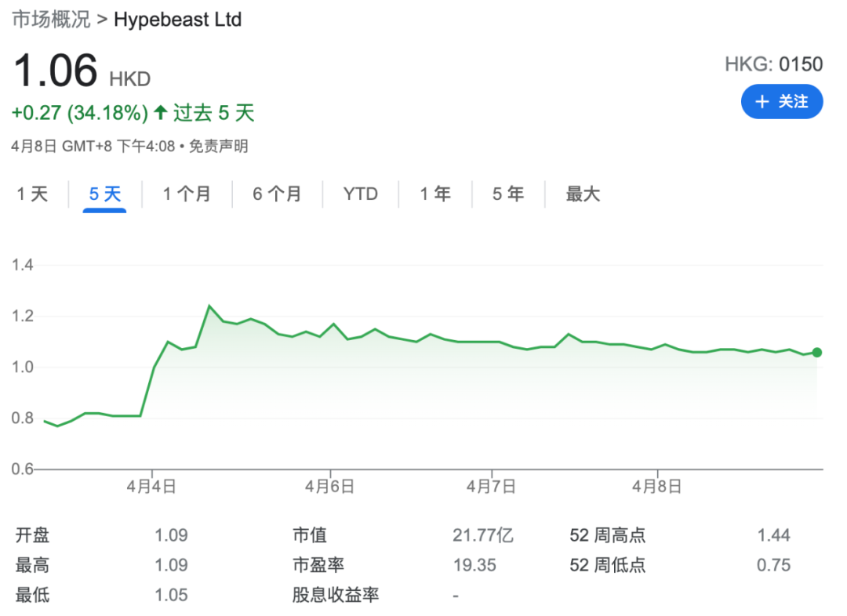Screen dimensions: 847x616
Task: Click the chart's peak price point near 1.2
Action: tap(209, 306)
